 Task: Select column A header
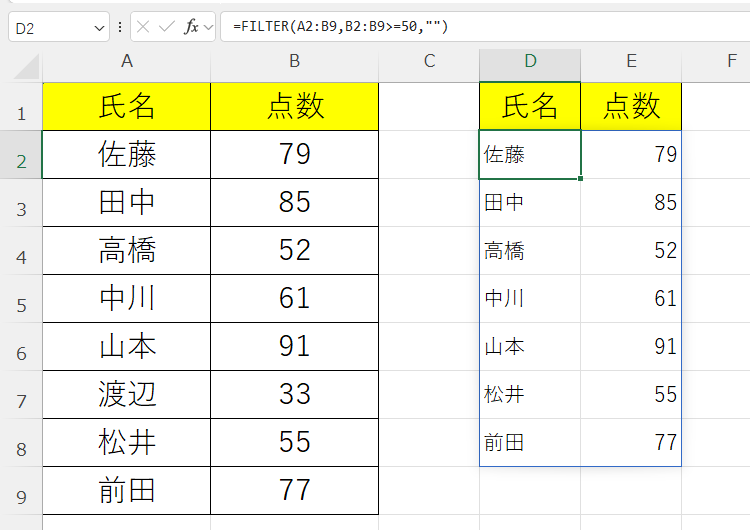coord(127,61)
